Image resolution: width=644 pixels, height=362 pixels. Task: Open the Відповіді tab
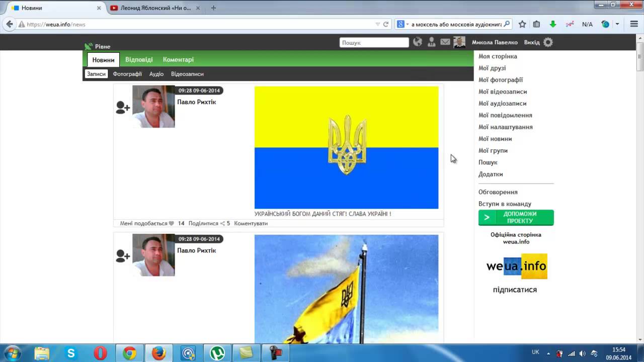pos(139,59)
